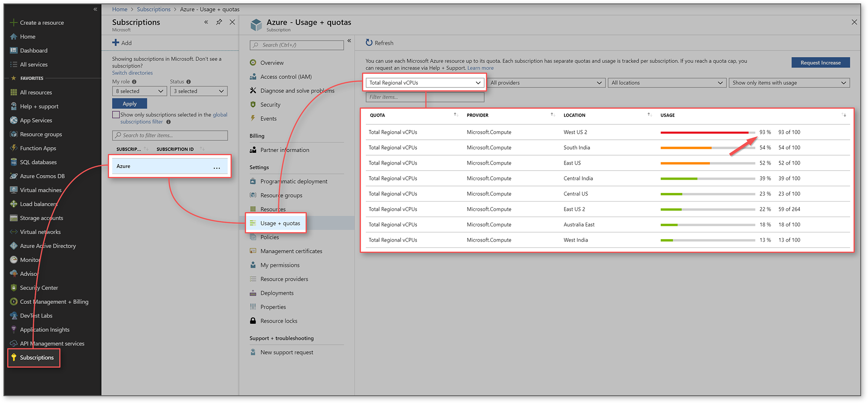Check Show only subscriptions in global filter
The width and height of the screenshot is (868, 403).
coord(116,114)
